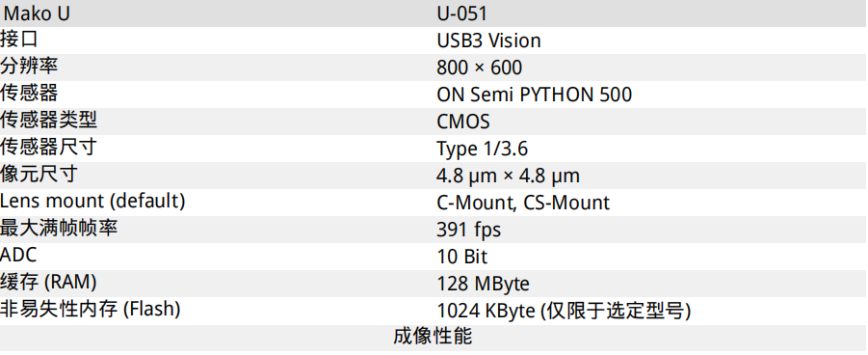Image resolution: width=868 pixels, height=355 pixels.
Task: Click the 分辨率 row label
Action: click(29, 66)
